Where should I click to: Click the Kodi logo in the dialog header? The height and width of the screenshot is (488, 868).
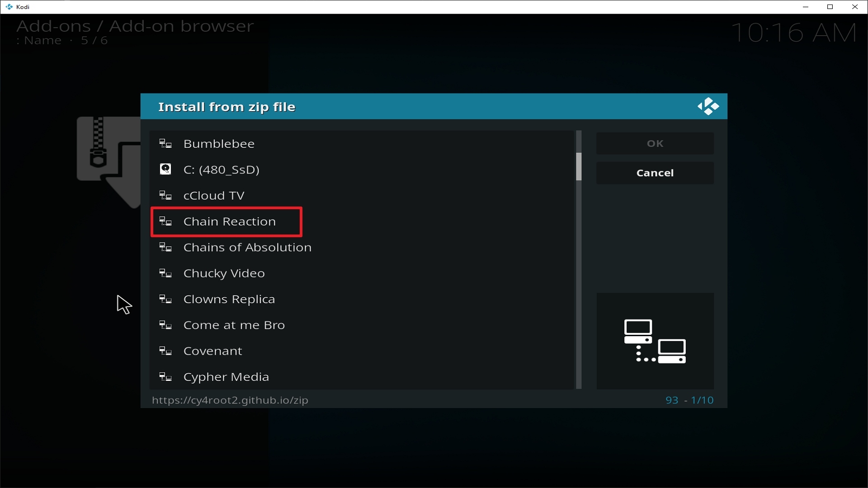tap(708, 107)
